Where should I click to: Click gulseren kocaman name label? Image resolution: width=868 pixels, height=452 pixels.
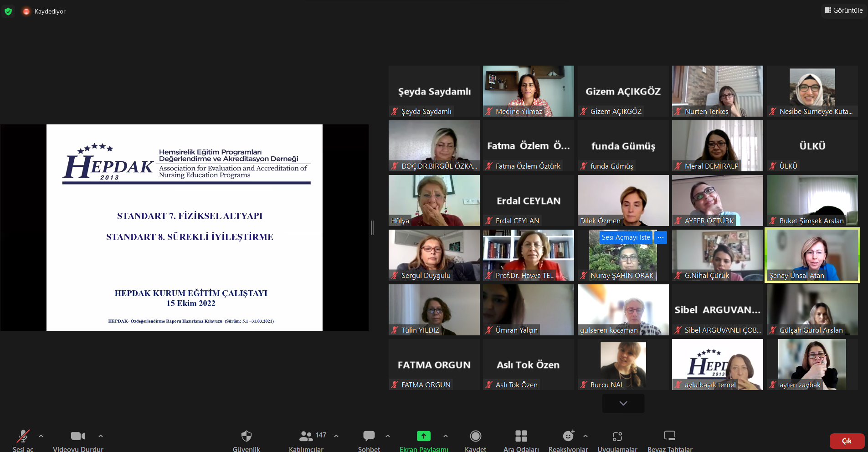click(x=609, y=330)
